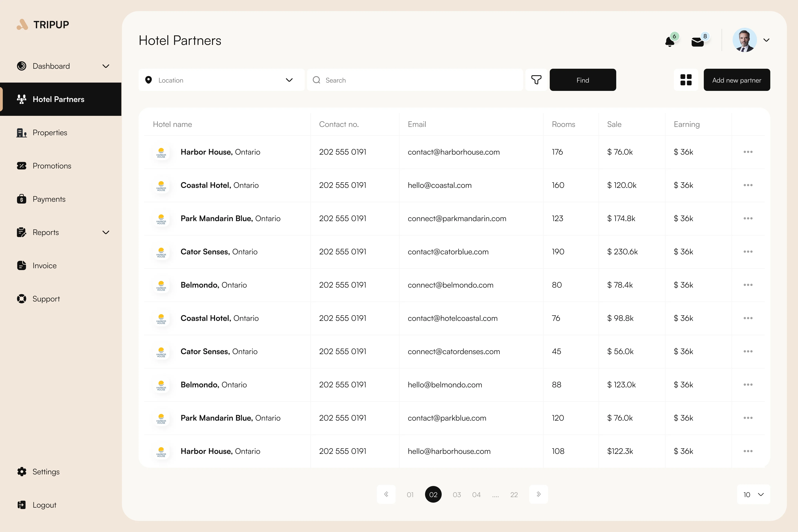Navigate to Payments in sidebar

(x=49, y=199)
